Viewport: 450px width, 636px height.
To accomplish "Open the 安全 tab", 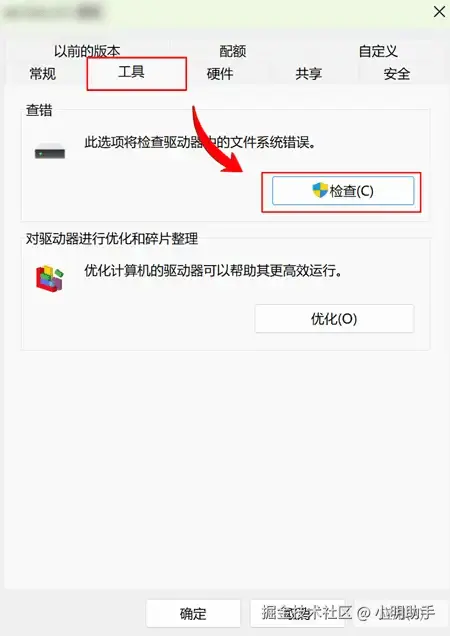I will tap(397, 74).
